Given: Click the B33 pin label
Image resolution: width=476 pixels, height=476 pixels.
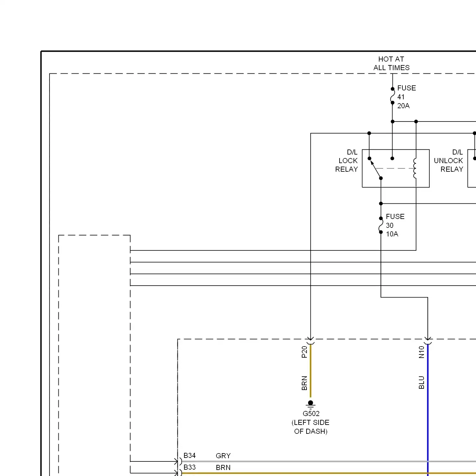Looking at the screenshot, I should point(189,467).
